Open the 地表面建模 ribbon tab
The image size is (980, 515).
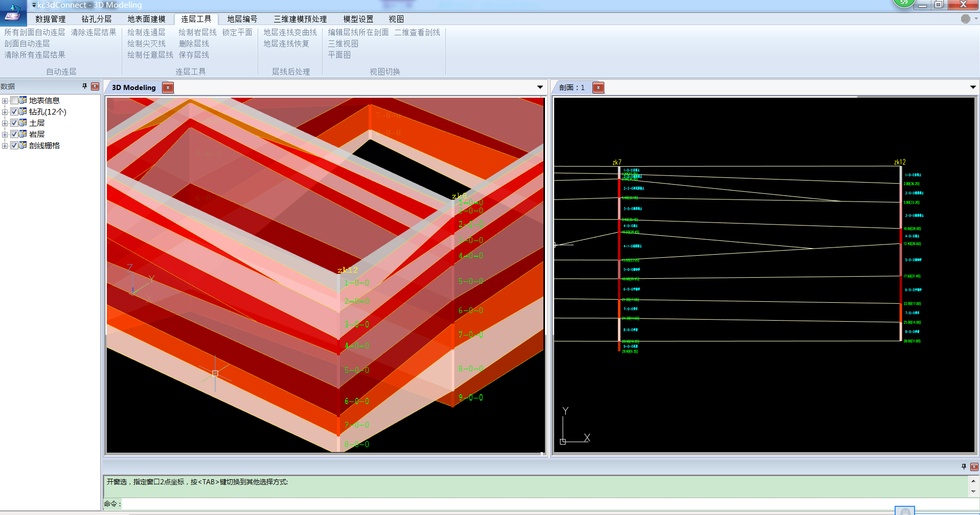tap(147, 19)
